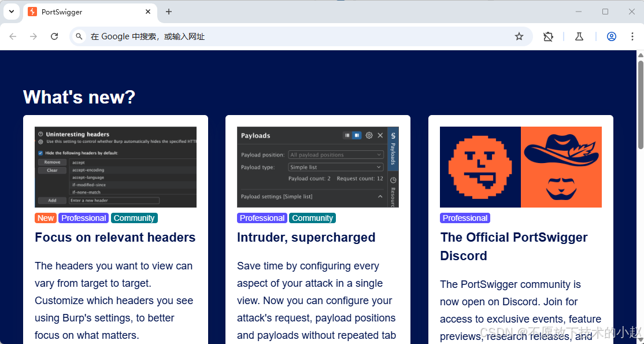Focus the address bar input field
The image size is (644, 344).
coord(301,36)
